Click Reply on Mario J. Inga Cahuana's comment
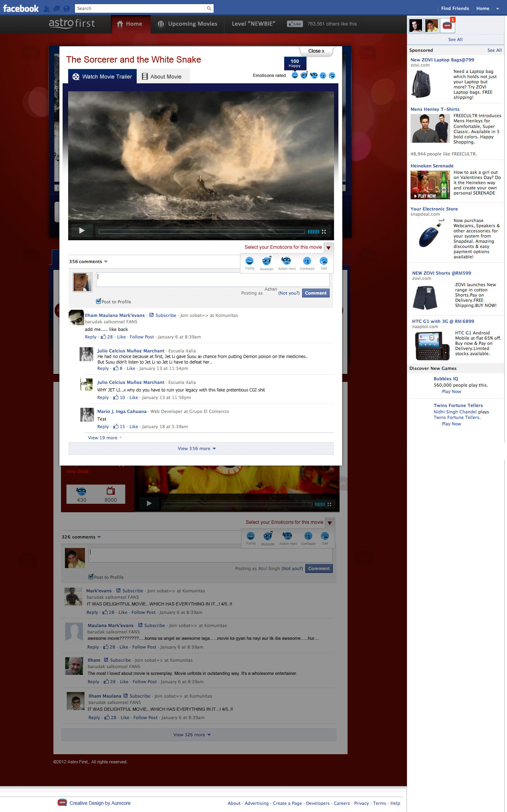 103,427
